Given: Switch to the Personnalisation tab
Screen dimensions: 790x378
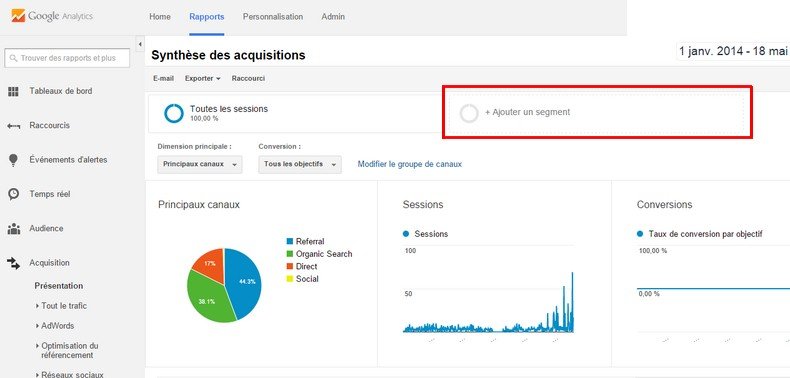Looking at the screenshot, I should (273, 17).
